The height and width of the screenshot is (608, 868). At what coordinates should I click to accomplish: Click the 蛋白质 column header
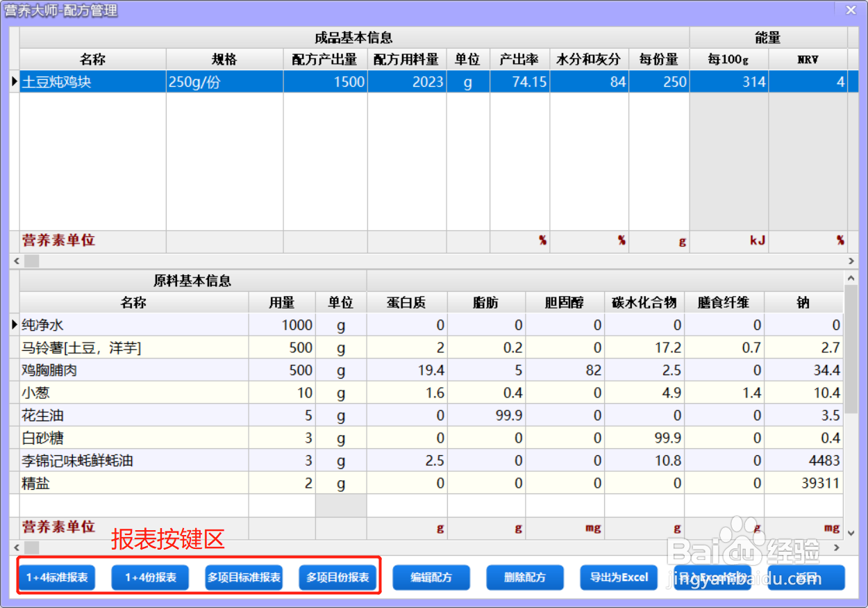407,302
